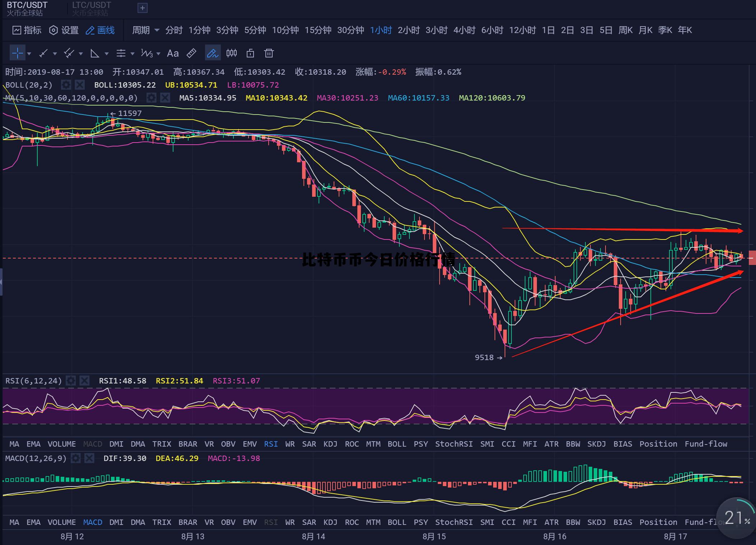
Task: Select the 分时 timeframe
Action: 174,30
